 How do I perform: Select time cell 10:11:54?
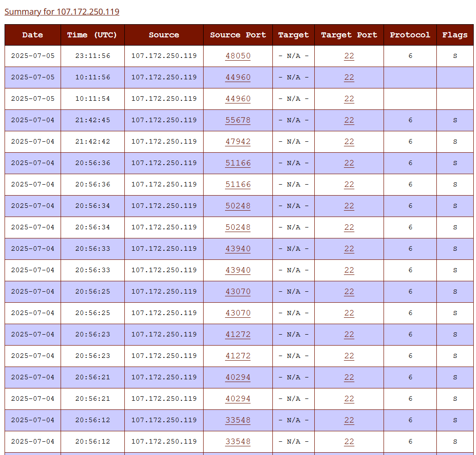[x=92, y=99]
